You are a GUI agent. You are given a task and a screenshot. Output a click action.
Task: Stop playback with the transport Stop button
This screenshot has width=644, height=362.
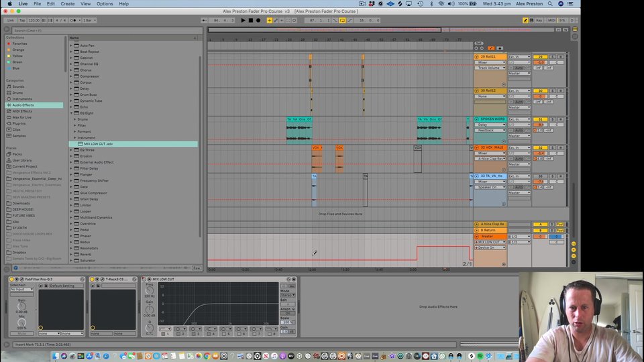click(x=250, y=20)
